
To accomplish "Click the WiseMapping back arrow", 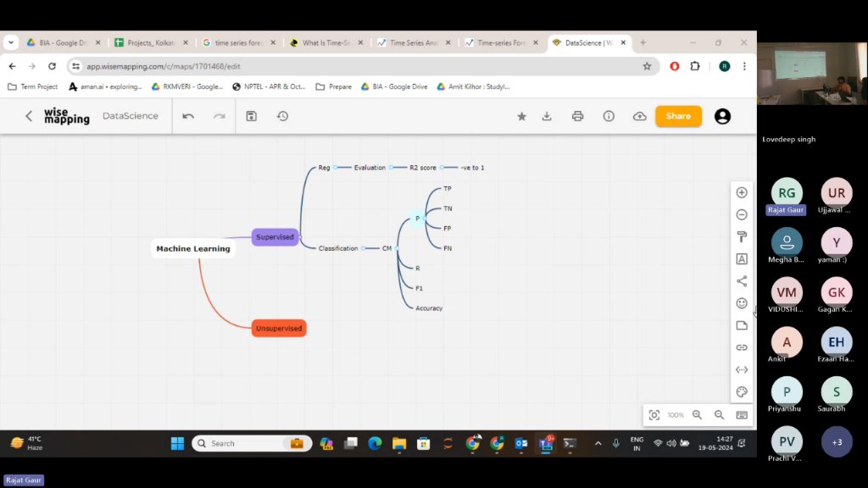I will 29,116.
